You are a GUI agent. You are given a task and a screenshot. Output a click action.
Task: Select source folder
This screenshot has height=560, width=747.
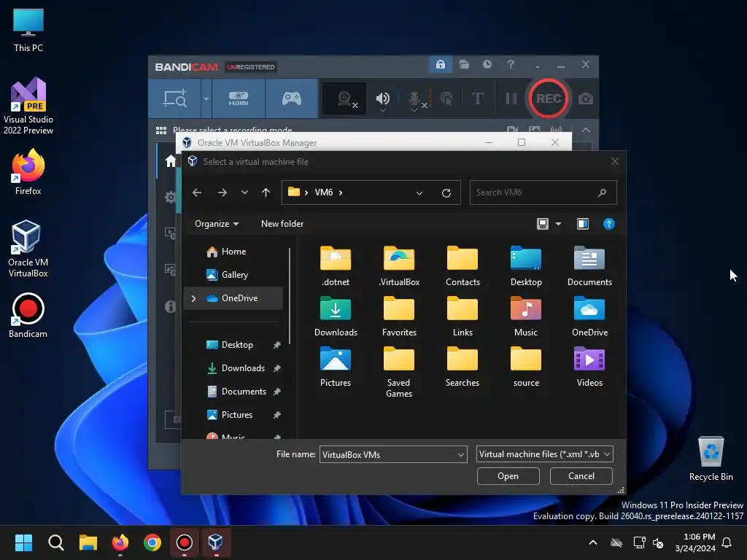pos(526,366)
